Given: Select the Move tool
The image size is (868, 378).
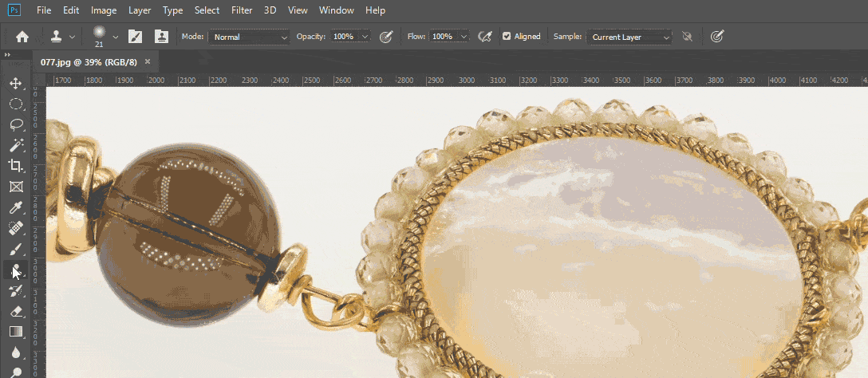Looking at the screenshot, I should [15, 84].
